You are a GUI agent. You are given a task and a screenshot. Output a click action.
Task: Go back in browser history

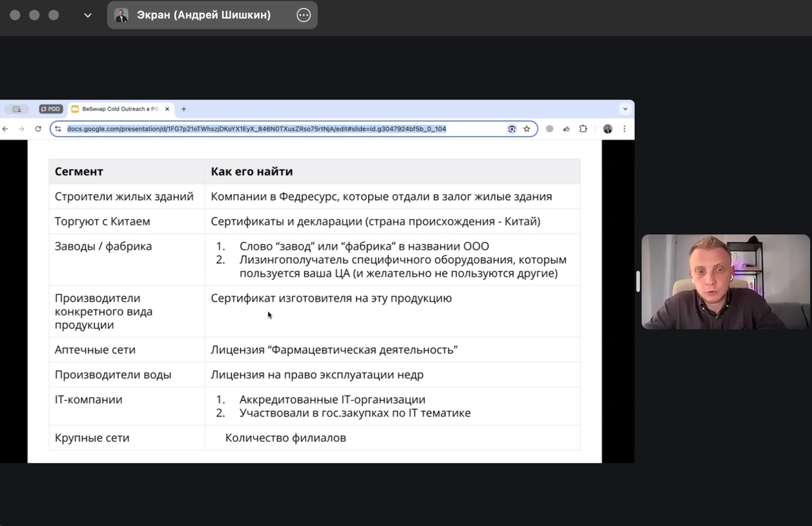[5, 129]
